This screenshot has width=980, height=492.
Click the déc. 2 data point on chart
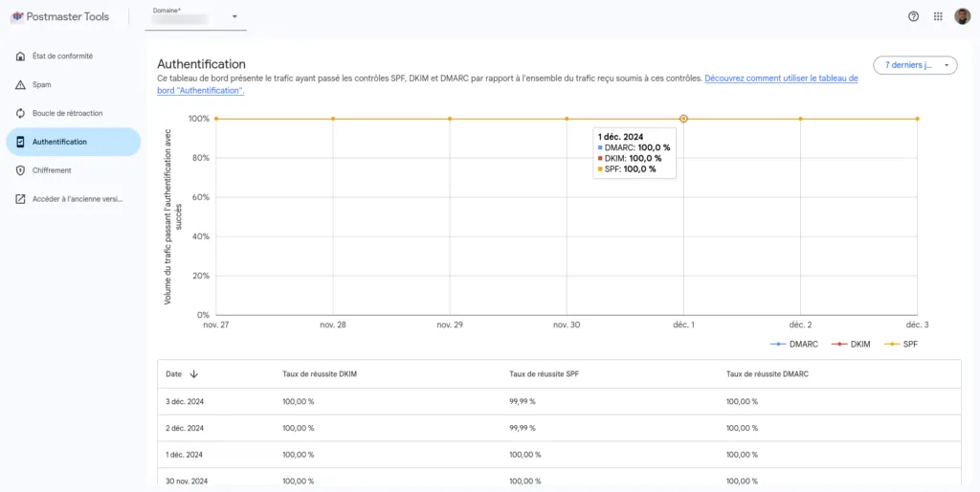tap(801, 119)
